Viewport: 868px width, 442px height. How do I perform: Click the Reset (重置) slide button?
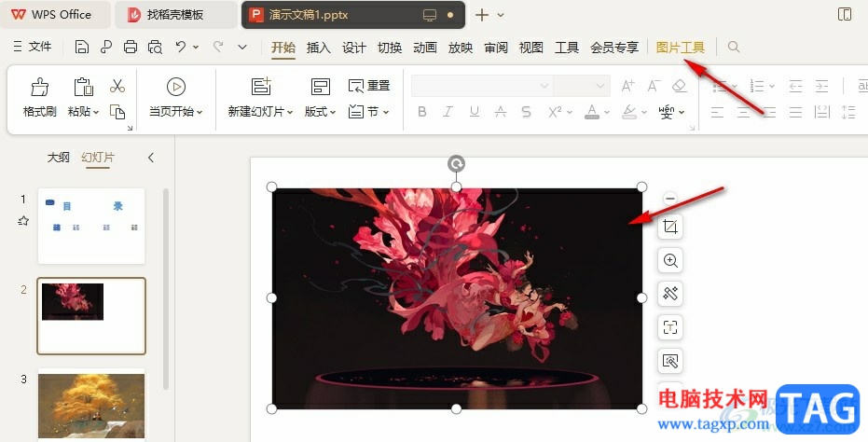[x=369, y=86]
